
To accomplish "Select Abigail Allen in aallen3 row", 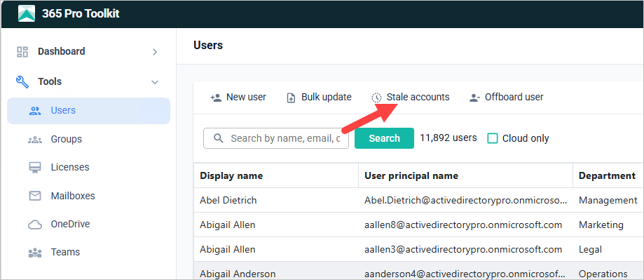I will point(276,250).
